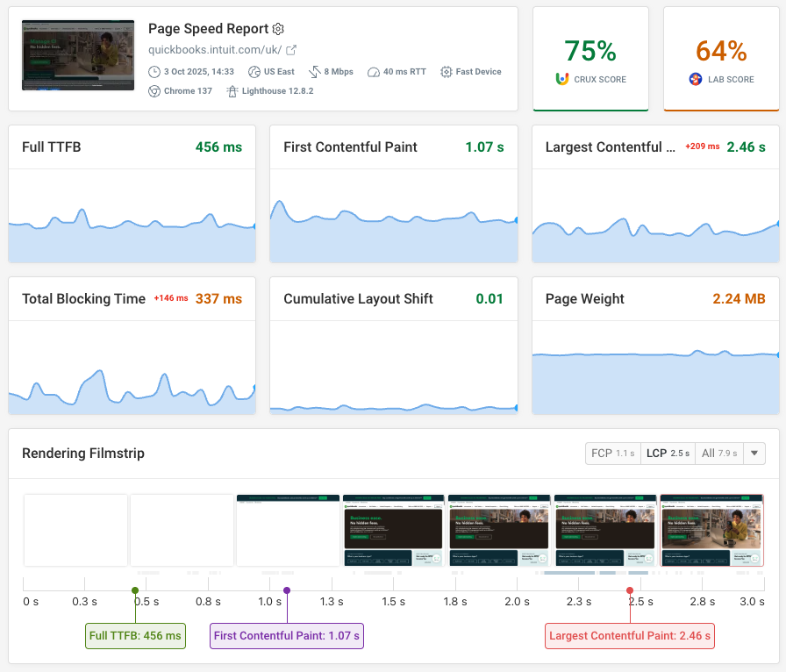Expand the Largest Contentful Paint metric card

coord(655,195)
